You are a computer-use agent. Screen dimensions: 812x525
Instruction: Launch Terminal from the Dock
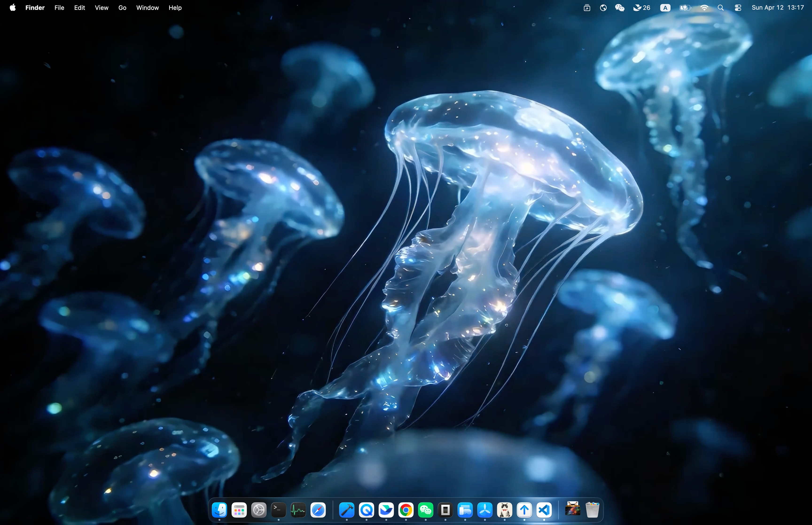278,510
